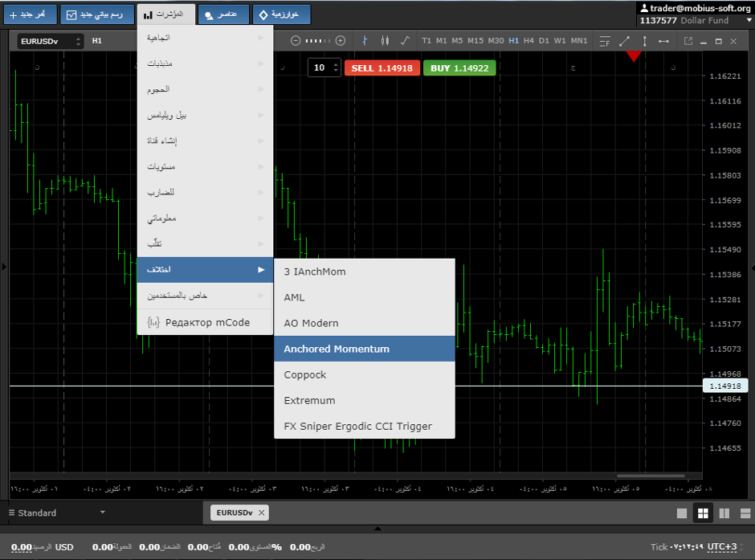Select the highlighted اختلاف menu item

tap(205, 270)
